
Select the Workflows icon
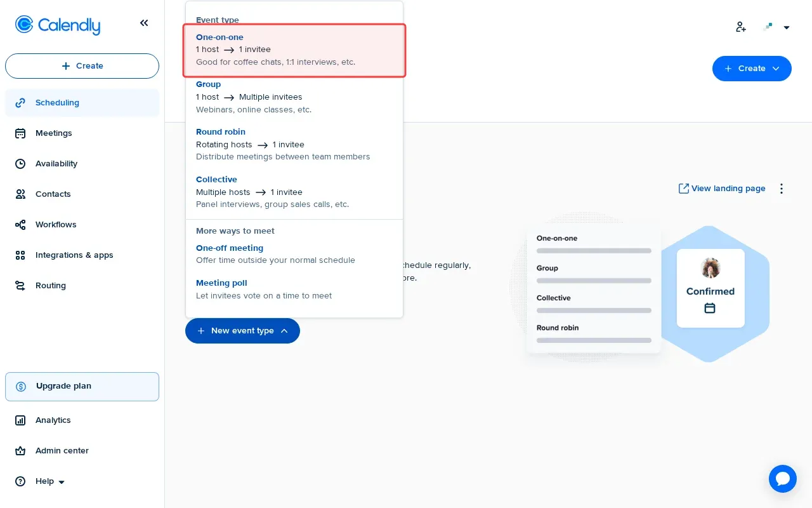coord(20,224)
